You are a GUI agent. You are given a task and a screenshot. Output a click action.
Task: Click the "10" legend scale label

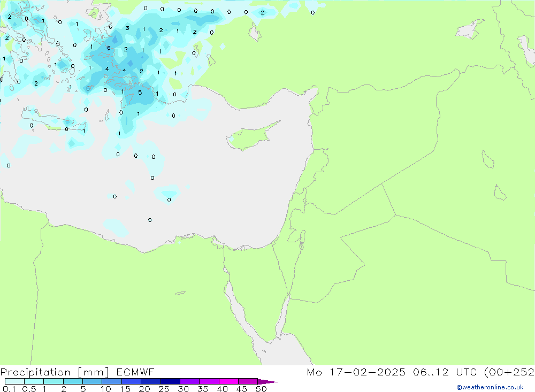tap(106, 389)
